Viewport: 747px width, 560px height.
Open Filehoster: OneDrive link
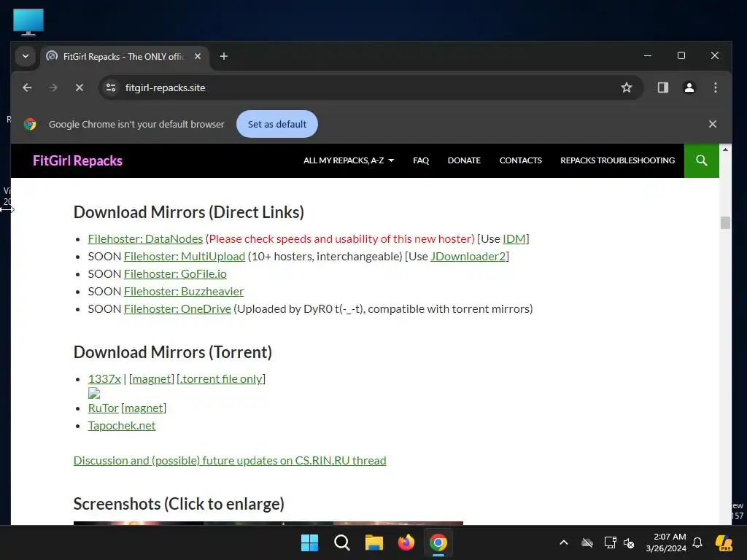pos(177,309)
